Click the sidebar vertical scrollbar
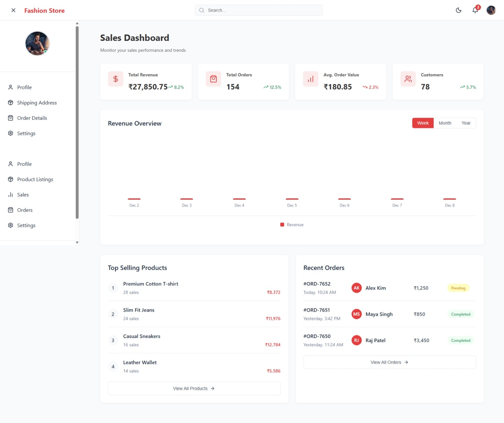The width and height of the screenshot is (504, 423). [x=77, y=122]
